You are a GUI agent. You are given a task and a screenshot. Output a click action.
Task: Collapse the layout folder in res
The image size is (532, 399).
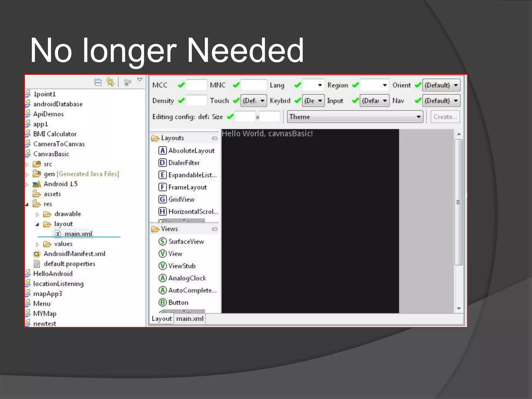pos(37,224)
